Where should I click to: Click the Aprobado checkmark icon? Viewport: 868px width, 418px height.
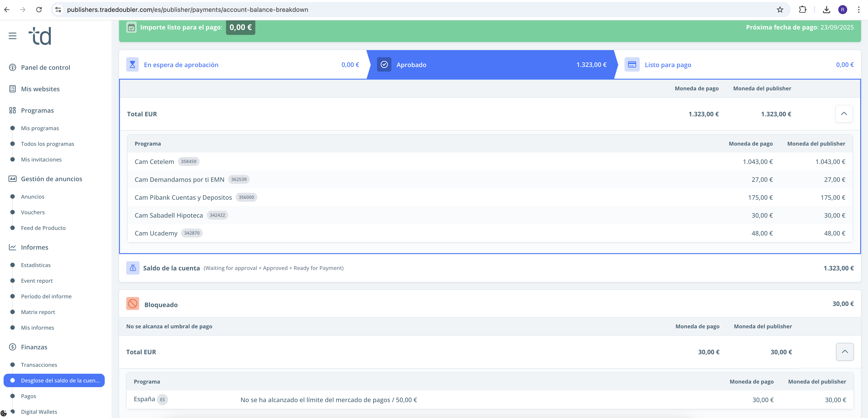click(384, 64)
